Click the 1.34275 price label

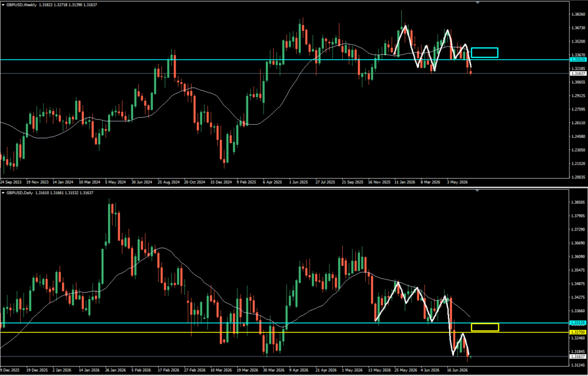pyautogui.click(x=578, y=297)
